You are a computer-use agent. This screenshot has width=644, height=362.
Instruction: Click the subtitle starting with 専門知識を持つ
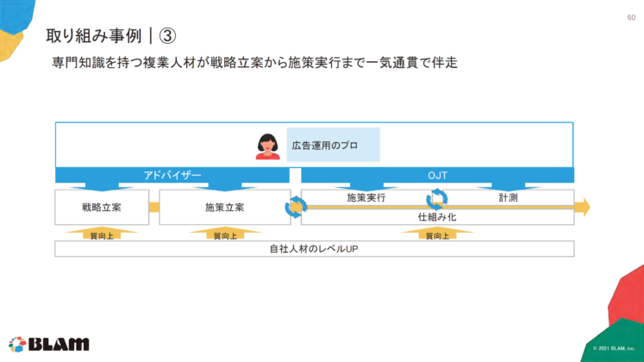[254, 63]
